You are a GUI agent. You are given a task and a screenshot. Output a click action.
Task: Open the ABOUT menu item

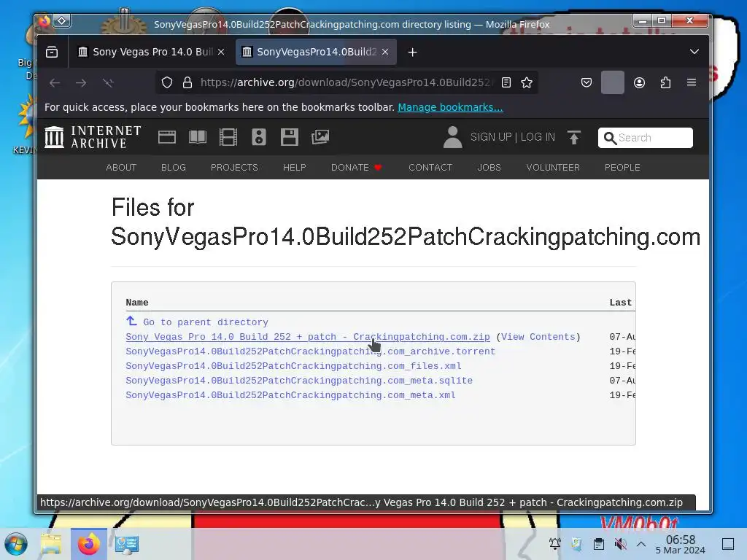(x=121, y=168)
